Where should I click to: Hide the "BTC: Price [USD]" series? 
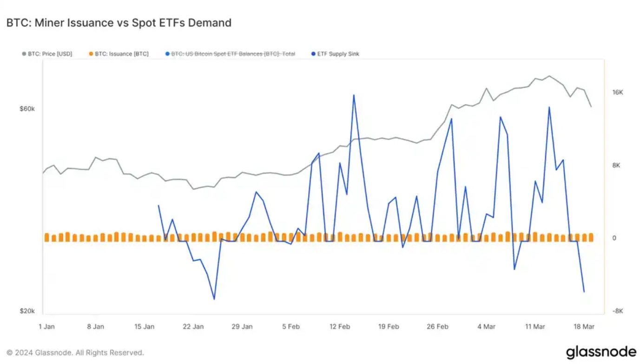pyautogui.click(x=49, y=53)
